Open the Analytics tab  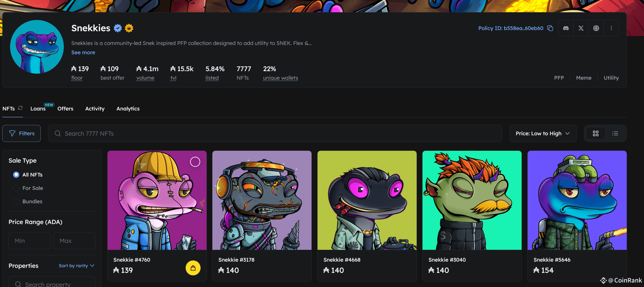(128, 109)
